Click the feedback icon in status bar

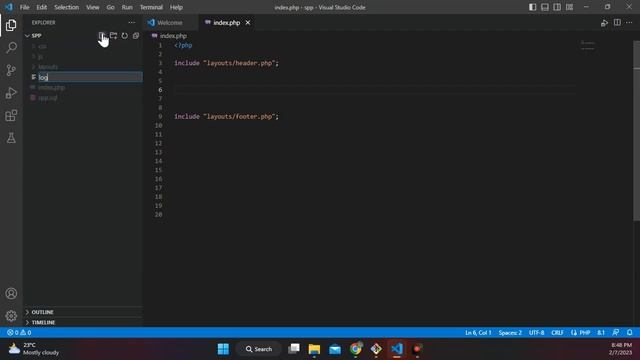point(616,333)
